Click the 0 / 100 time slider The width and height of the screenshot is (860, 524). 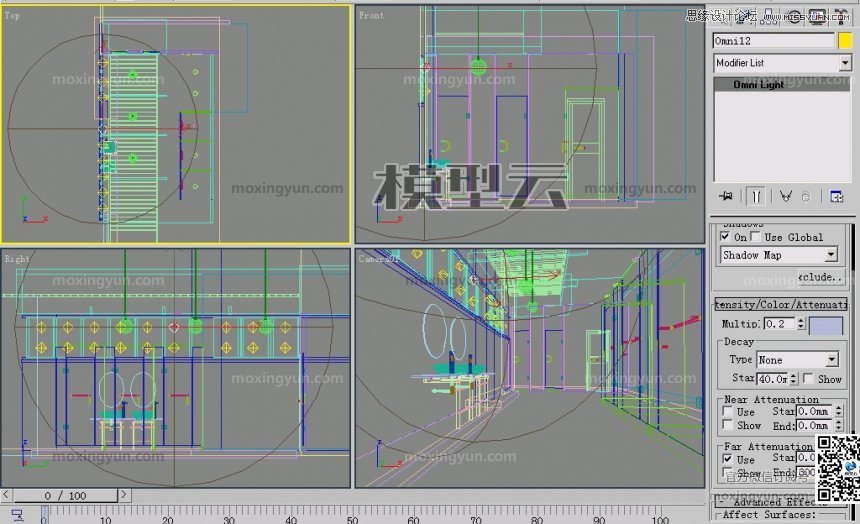click(65, 495)
